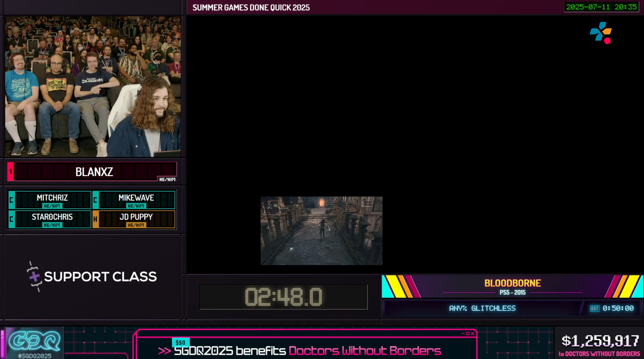Screen dimensions: 644x359
Task: Click the double-arrow prompt before SGDQ2025 ticker text
Action: 164,351
